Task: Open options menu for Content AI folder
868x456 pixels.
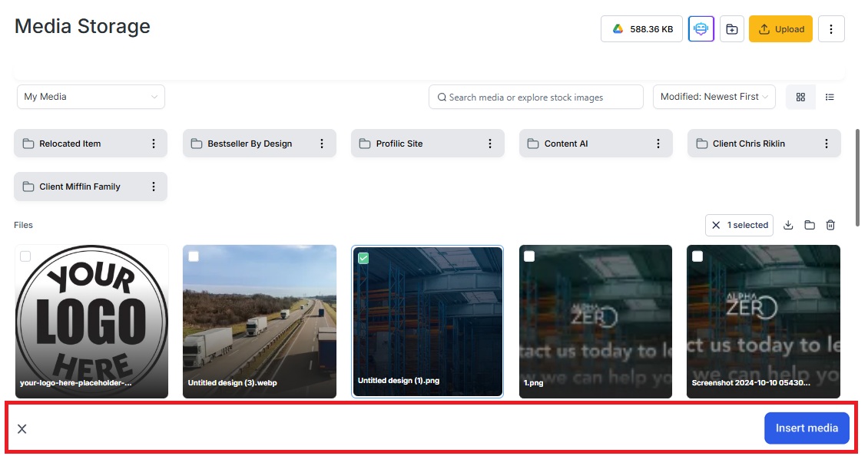Action: point(658,144)
